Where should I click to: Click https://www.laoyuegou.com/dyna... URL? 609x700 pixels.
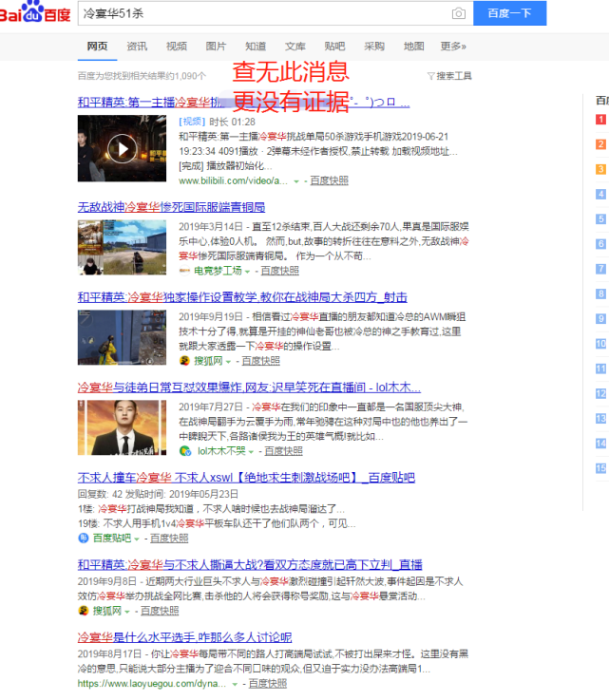click(x=152, y=684)
